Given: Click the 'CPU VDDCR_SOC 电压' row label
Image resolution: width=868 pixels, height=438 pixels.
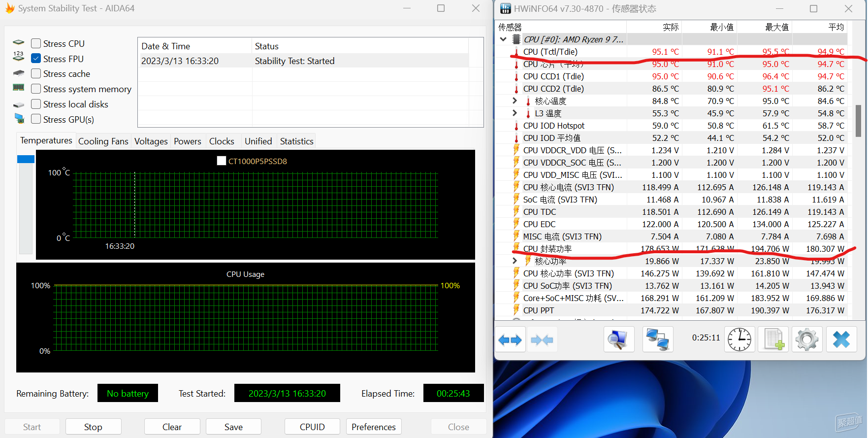Looking at the screenshot, I should pyautogui.click(x=572, y=163).
